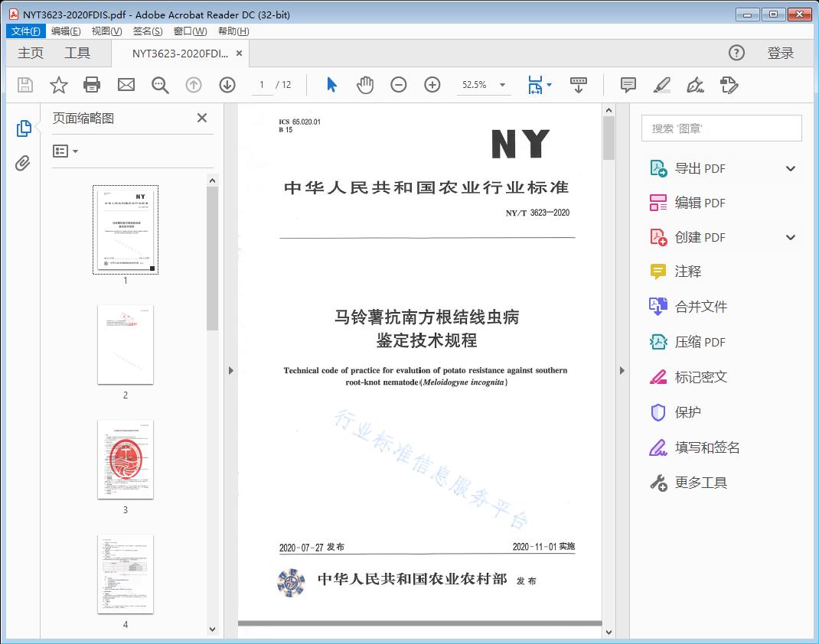819x644 pixels.
Task: Open the 视图 menu
Action: 106,31
